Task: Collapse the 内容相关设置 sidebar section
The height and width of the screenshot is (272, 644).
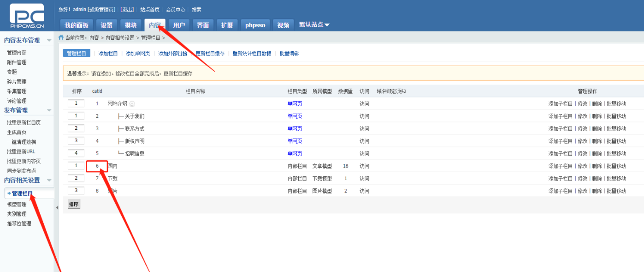Action: pos(49,181)
